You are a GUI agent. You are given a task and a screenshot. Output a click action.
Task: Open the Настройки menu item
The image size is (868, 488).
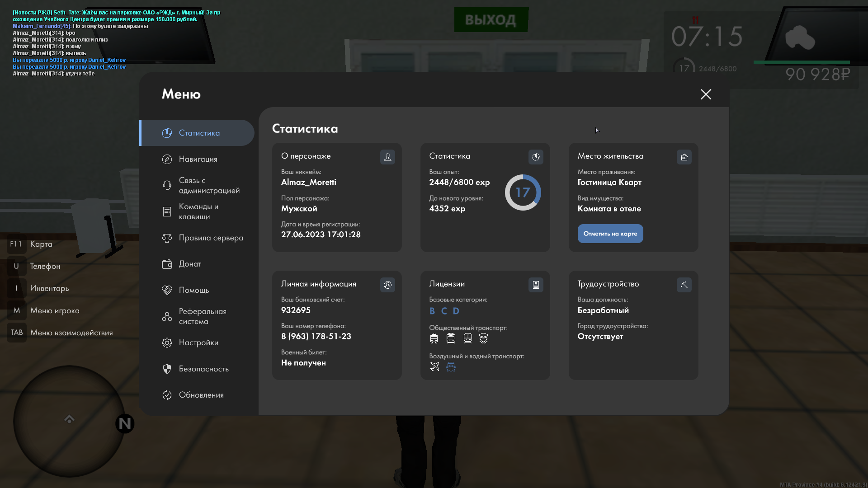198,343
